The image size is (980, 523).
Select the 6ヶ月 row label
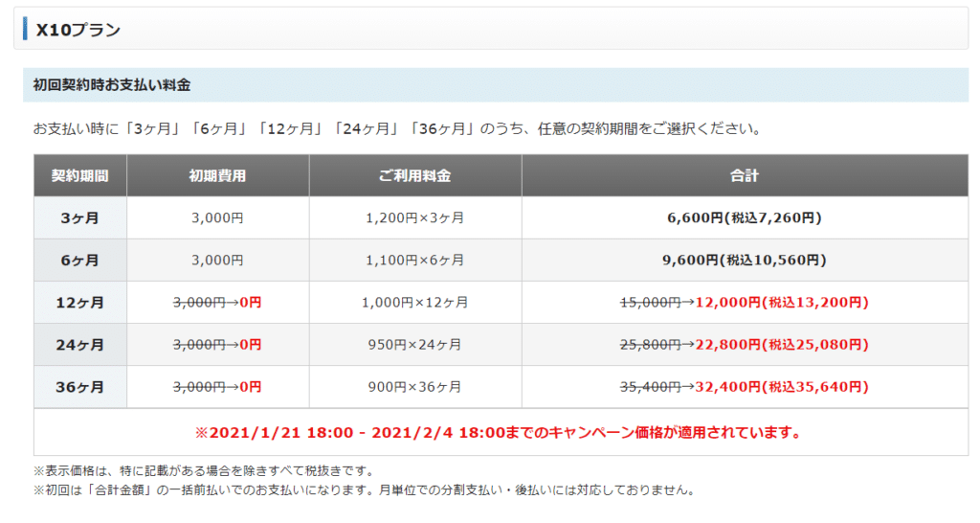[x=80, y=261]
